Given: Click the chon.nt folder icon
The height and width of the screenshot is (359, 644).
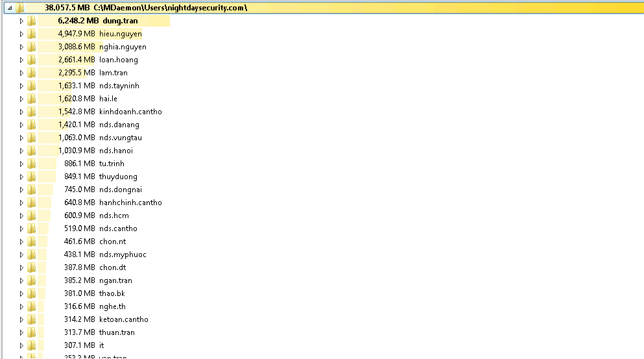Looking at the screenshot, I should click(x=32, y=241).
